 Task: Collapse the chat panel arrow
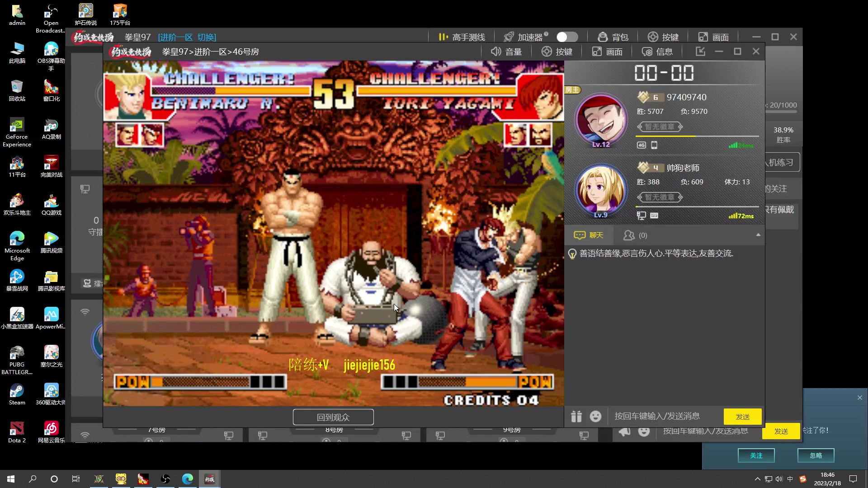tap(758, 235)
